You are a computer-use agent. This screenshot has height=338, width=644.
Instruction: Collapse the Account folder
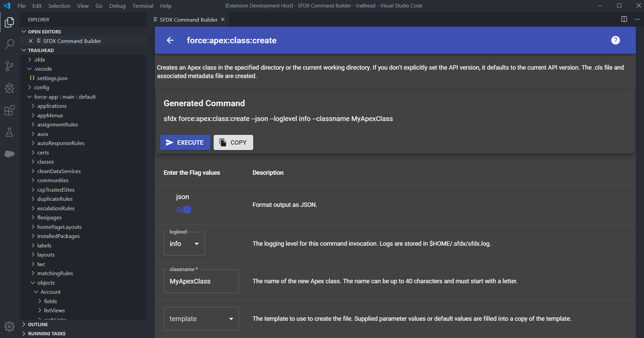tap(83, 292)
